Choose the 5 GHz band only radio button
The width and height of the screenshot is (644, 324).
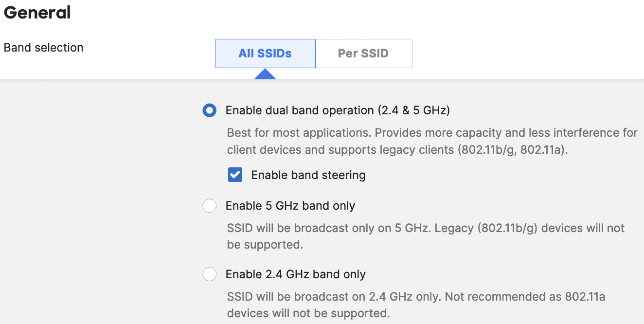[x=210, y=206]
